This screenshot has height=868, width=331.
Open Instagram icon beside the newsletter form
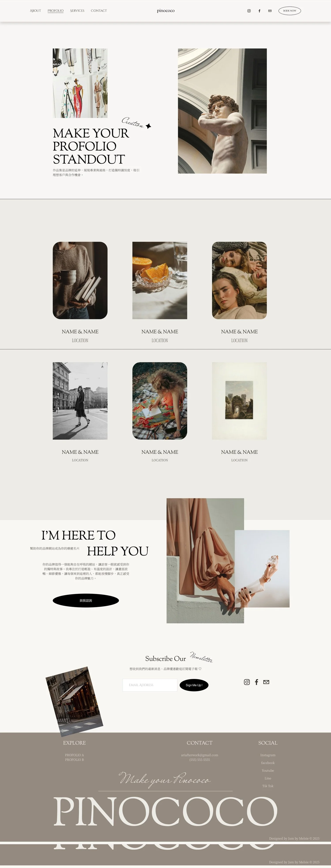point(247,682)
